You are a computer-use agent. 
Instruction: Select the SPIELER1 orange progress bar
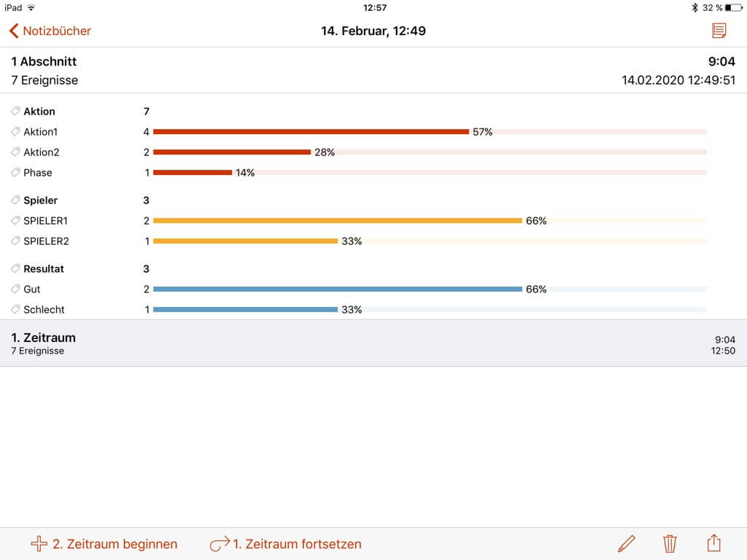click(338, 221)
